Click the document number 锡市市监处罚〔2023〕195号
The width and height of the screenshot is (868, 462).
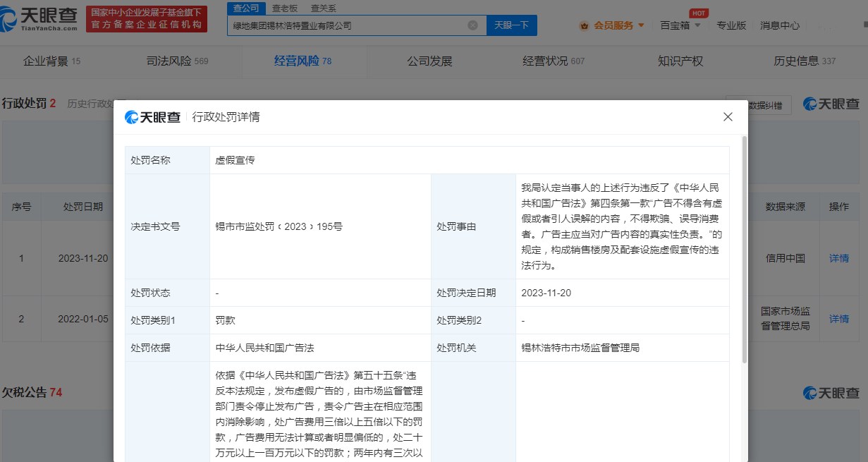tap(279, 226)
